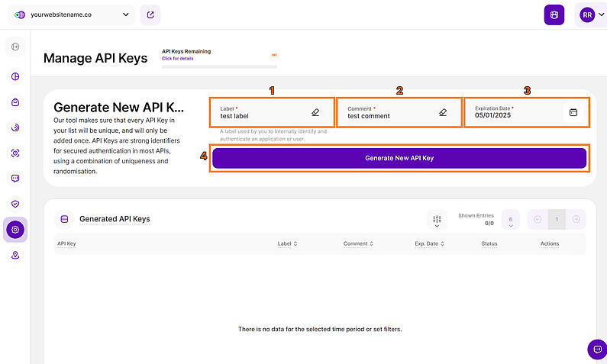The width and height of the screenshot is (607, 364).
Task: Open the shopping bag sidebar icon
Action: coord(15,102)
